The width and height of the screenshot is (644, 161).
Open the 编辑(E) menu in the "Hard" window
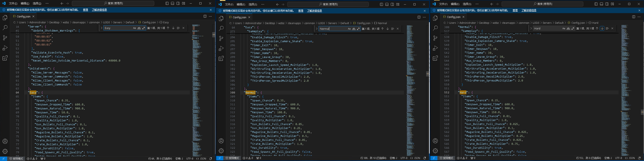click(x=455, y=4)
